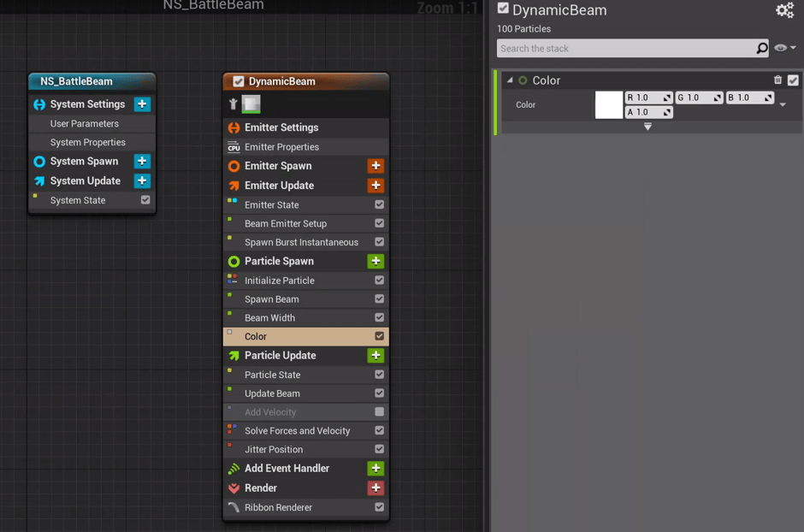Image resolution: width=804 pixels, height=532 pixels.
Task: Select the User Parameters row
Action: 92,123
